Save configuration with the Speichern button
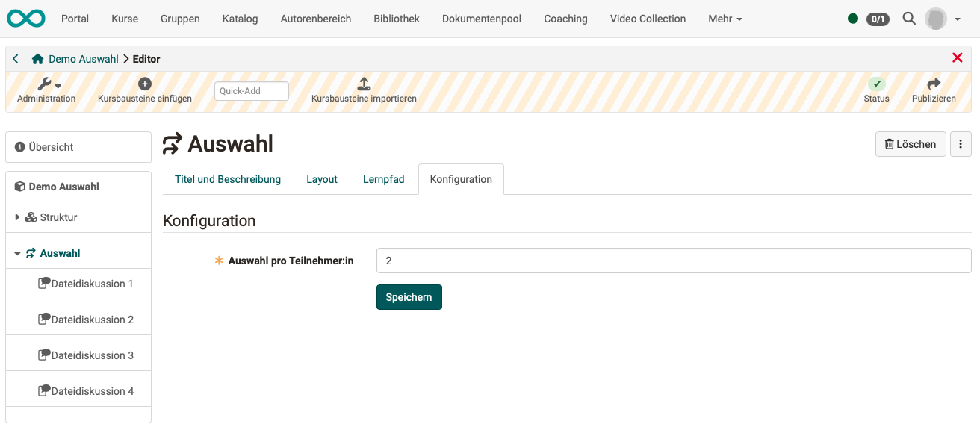This screenshot has width=980, height=433. (409, 296)
